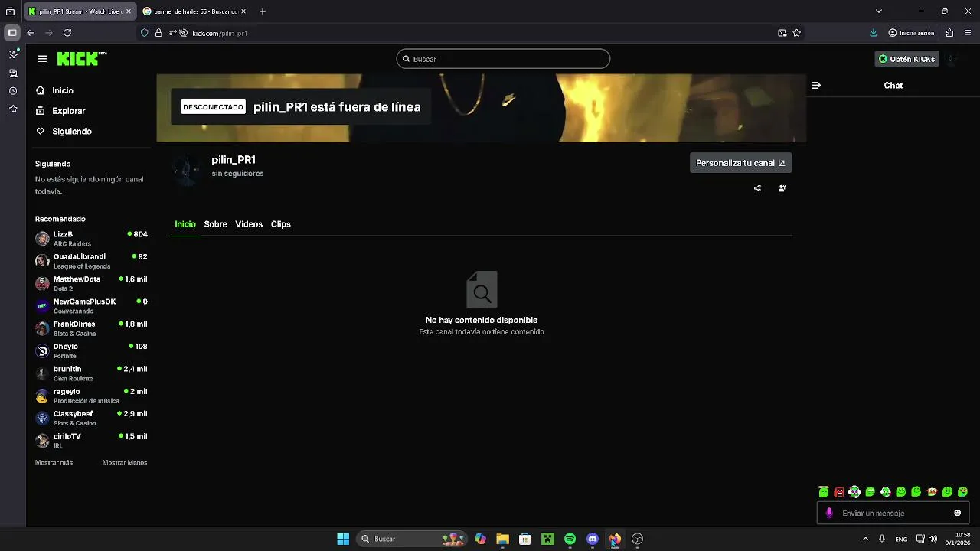The image size is (980, 551).
Task: Open the Kick hamburger menu
Action: point(42,59)
